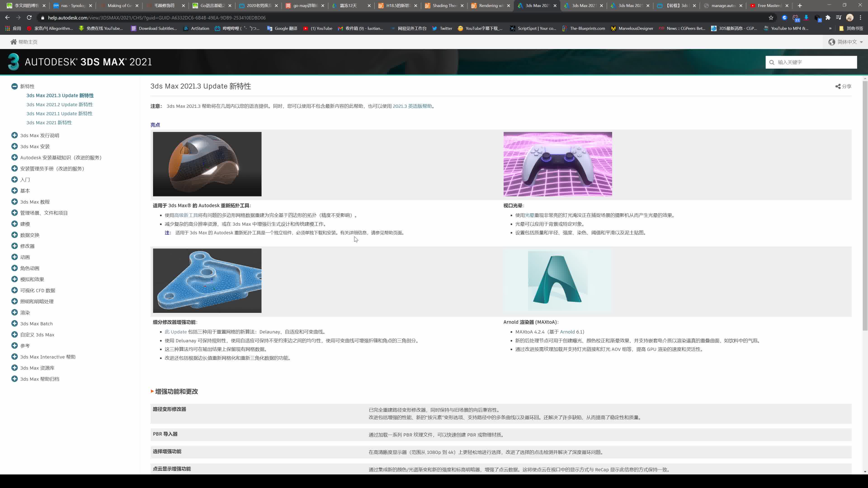Screen dimensions: 868x488
Task: Click the Apps grid bookmark icon
Action: [7, 28]
